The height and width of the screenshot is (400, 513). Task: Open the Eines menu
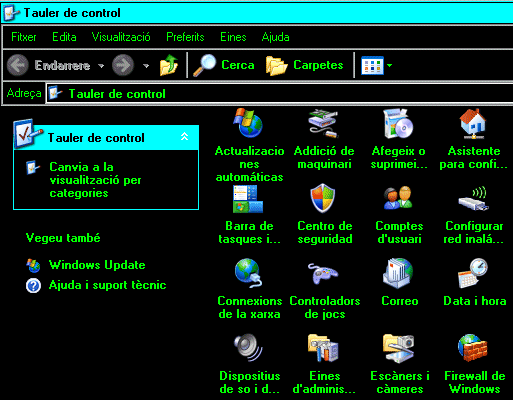pyautogui.click(x=233, y=37)
